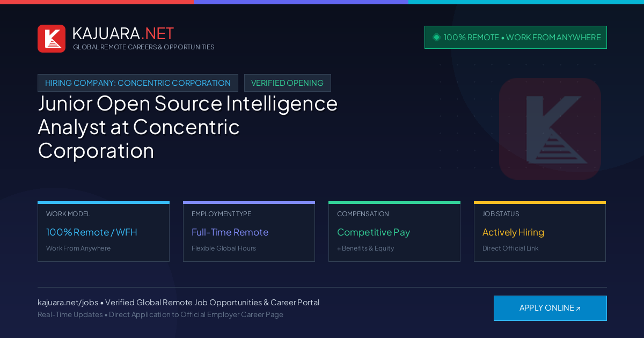This screenshot has width=644, height=338.
Task: Select the Job Status card
Action: coord(540,232)
